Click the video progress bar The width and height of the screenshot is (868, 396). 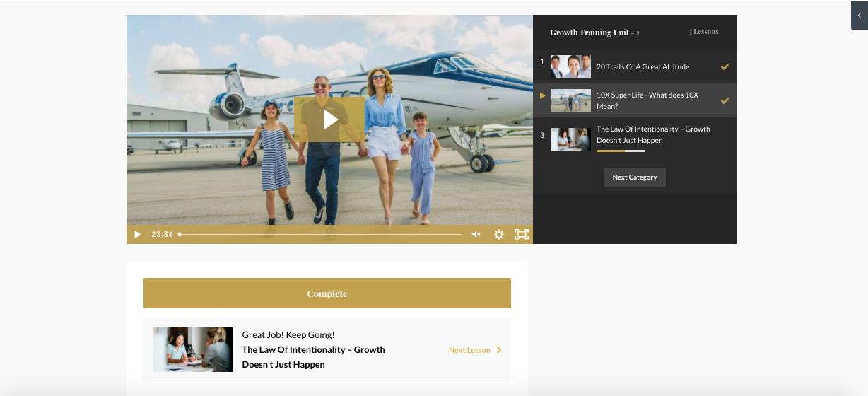pyautogui.click(x=319, y=234)
